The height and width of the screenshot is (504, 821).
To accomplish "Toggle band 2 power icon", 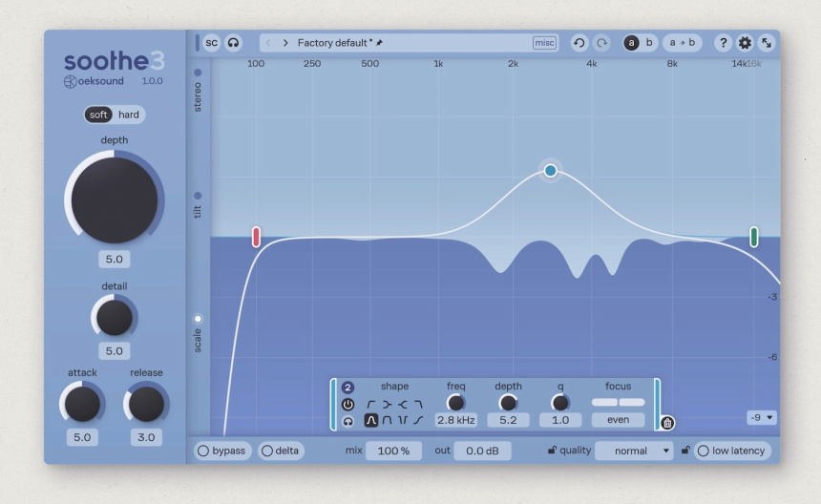I will [x=347, y=404].
